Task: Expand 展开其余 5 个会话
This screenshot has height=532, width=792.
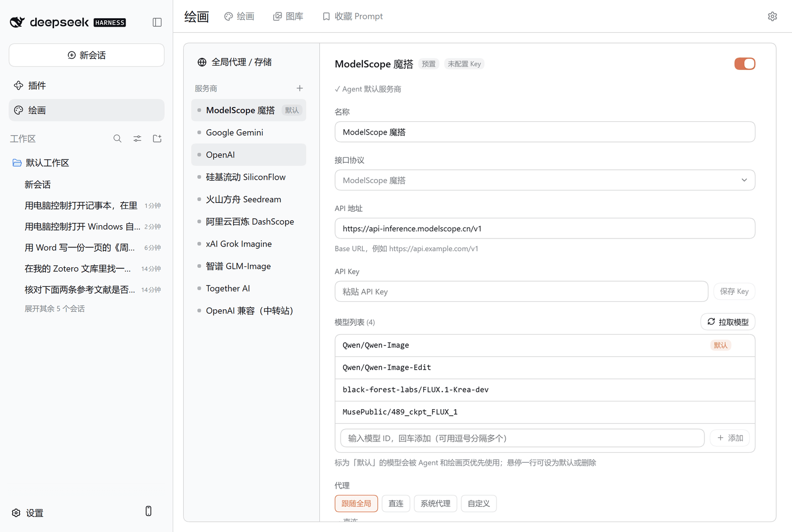Action: (x=55, y=308)
